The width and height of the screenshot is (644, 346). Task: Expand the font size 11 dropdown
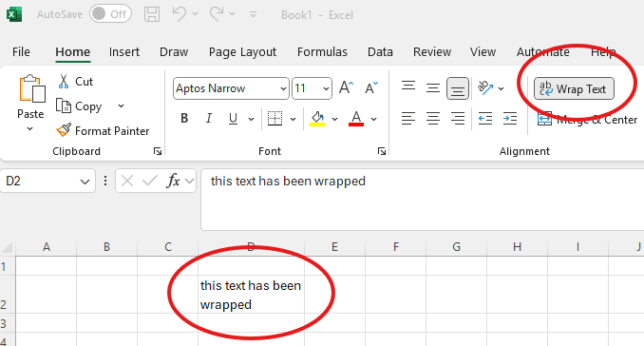pos(326,88)
